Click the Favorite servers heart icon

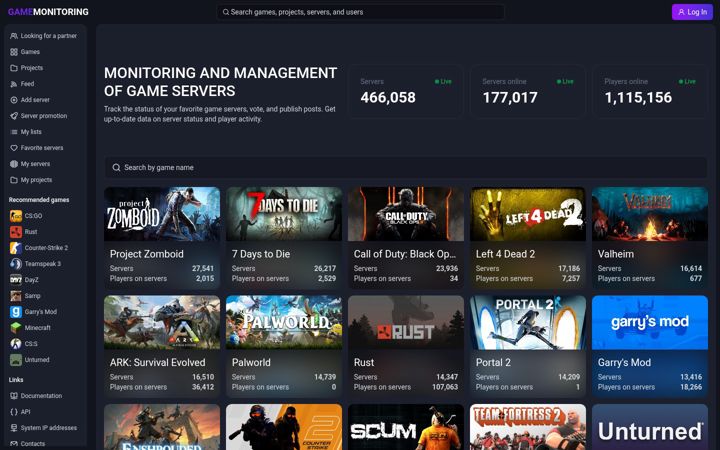coord(14,148)
